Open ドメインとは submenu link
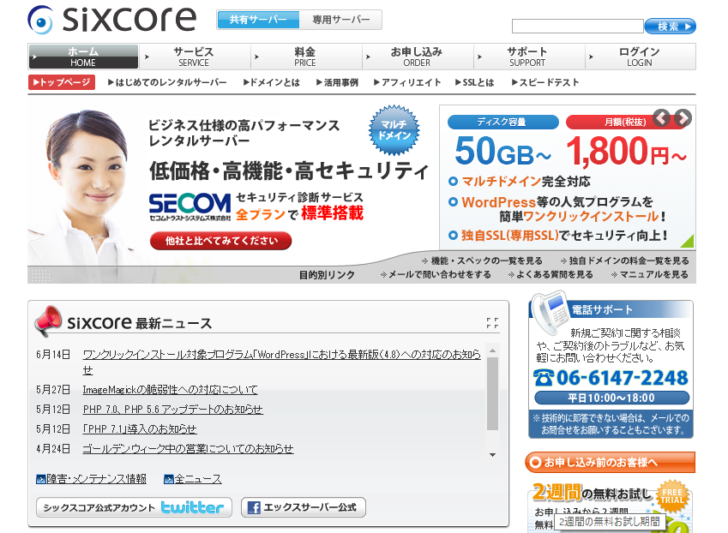Viewport: 728px width, 533px height. point(272,83)
